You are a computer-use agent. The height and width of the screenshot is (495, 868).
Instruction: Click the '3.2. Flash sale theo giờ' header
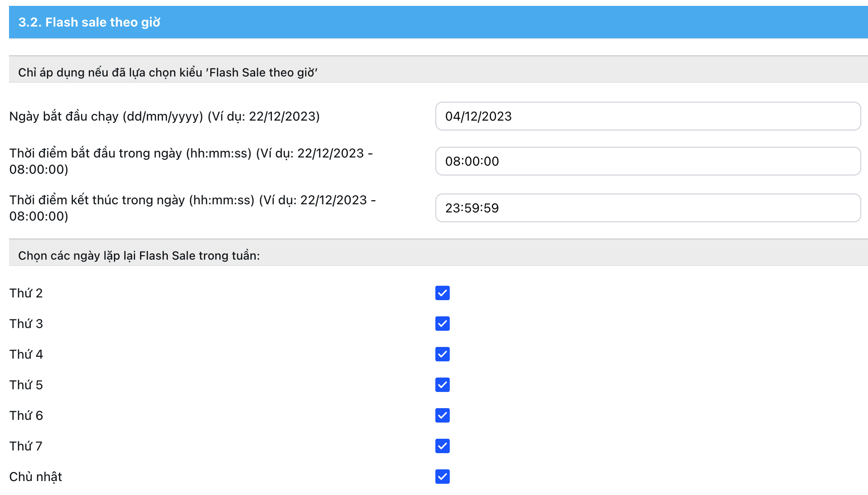89,22
